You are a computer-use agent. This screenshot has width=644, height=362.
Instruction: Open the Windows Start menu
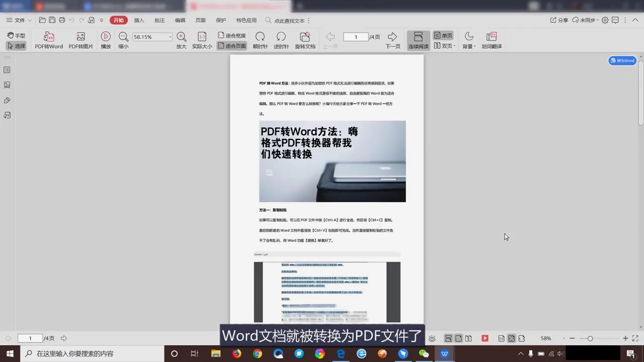(10, 353)
